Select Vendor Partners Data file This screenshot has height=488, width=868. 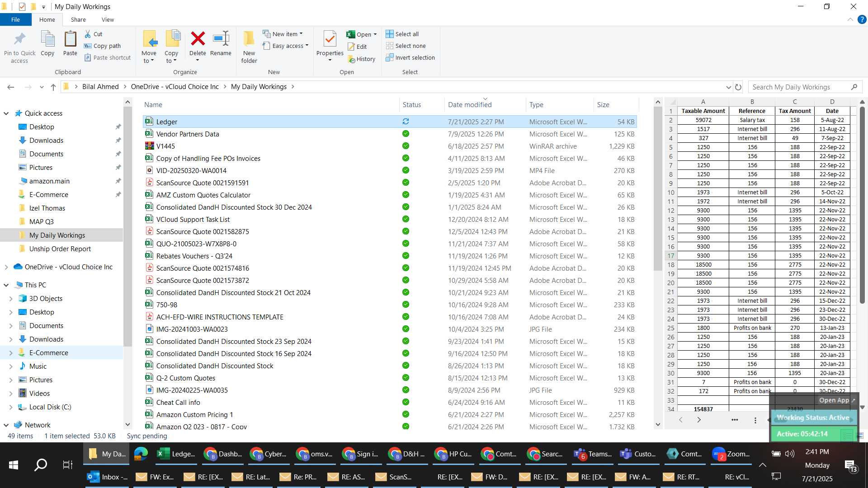pos(389,134)
